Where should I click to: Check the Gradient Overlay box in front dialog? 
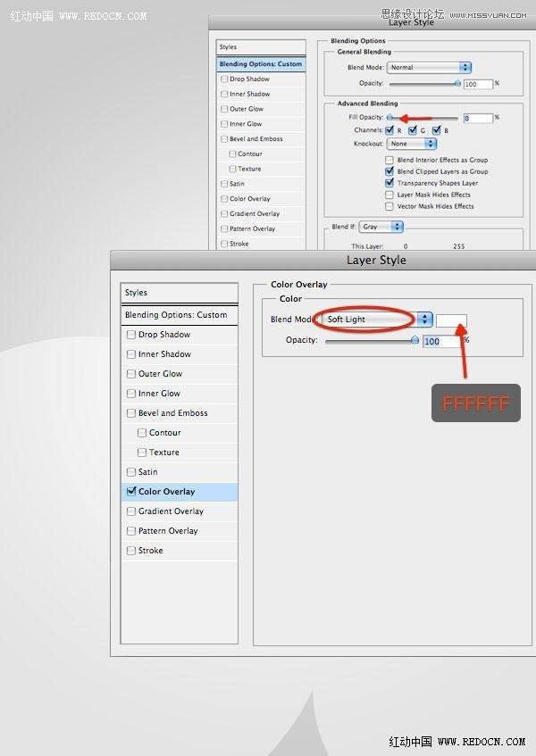131,511
